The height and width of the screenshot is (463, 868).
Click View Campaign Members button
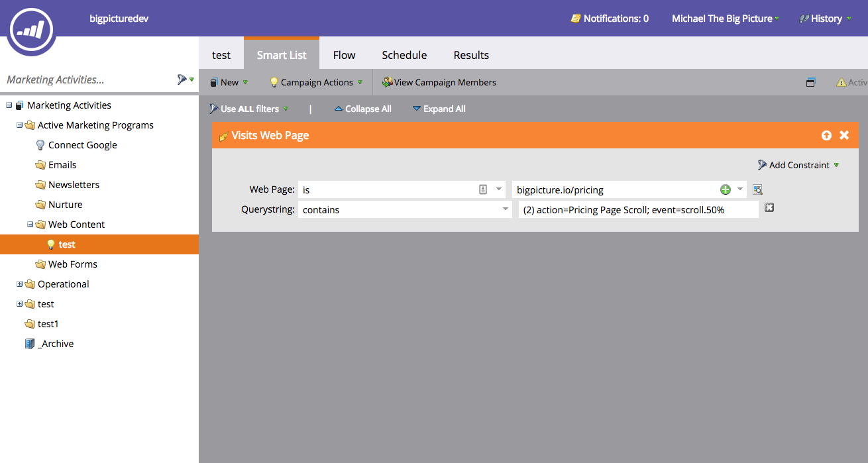pyautogui.click(x=439, y=83)
